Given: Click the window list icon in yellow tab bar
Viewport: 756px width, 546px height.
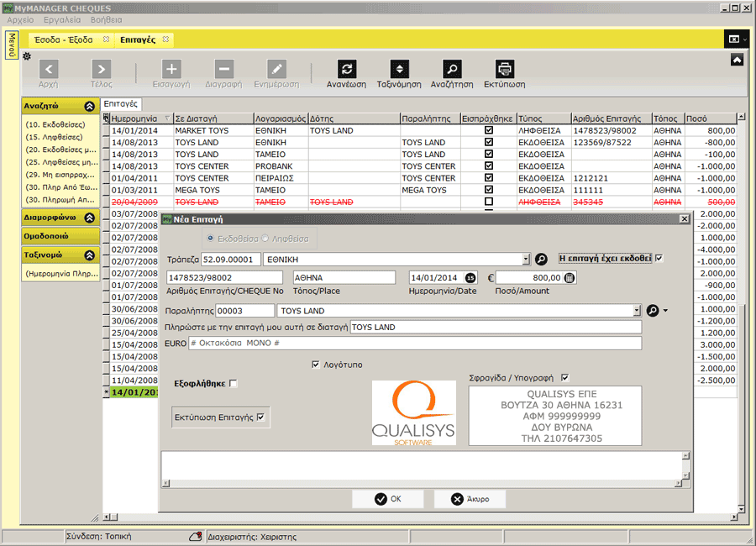Looking at the screenshot, I should click(734, 39).
